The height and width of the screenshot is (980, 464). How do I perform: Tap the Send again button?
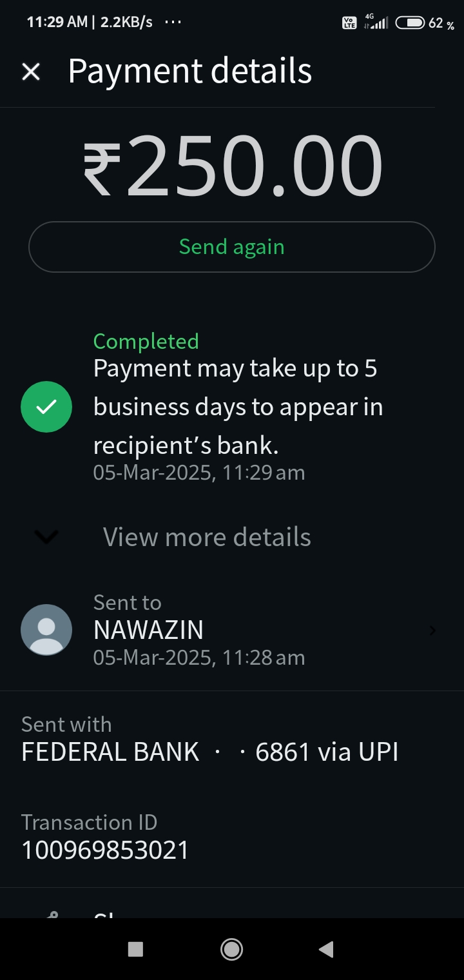(231, 247)
